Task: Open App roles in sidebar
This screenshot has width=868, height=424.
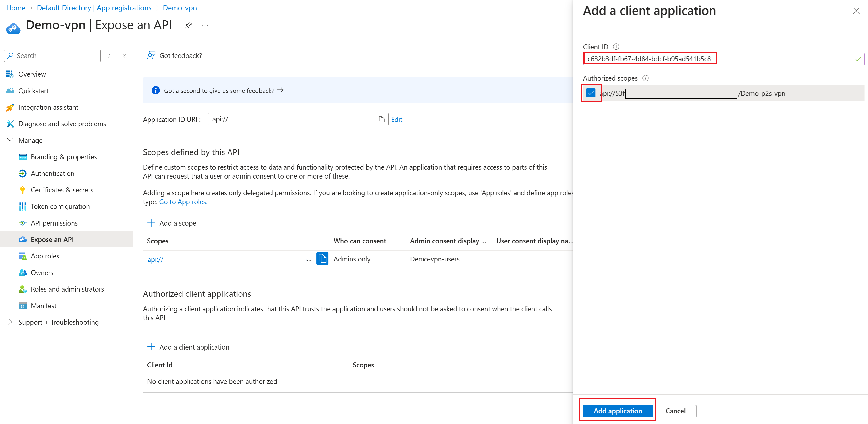Action: click(45, 256)
